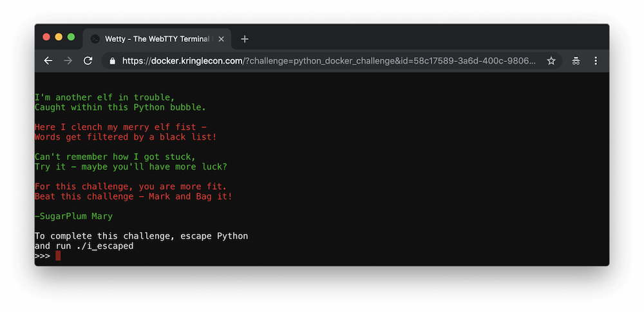The image size is (644, 312).
Task: Bookmark this page with the star icon
Action: click(551, 61)
